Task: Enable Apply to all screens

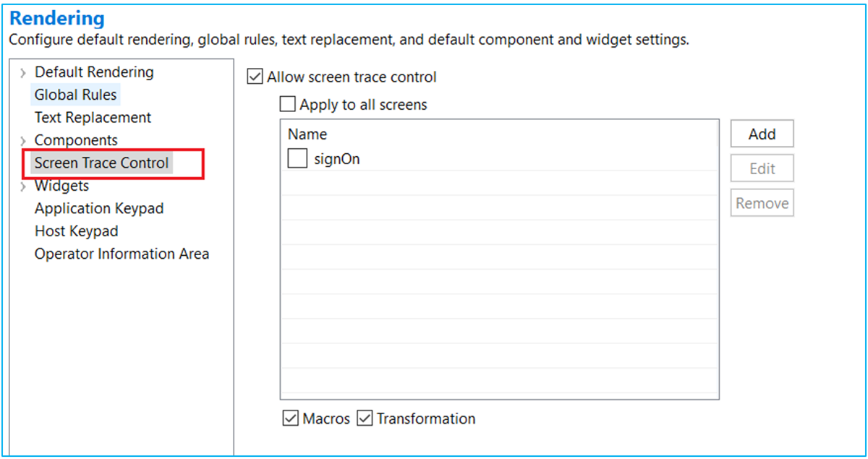Action: pos(288,105)
